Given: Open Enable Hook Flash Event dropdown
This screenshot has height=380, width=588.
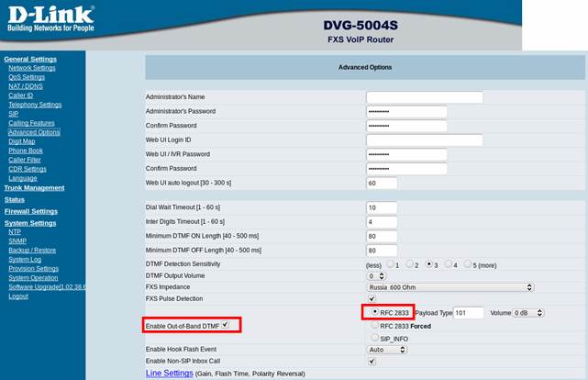Looking at the screenshot, I should tap(386, 350).
